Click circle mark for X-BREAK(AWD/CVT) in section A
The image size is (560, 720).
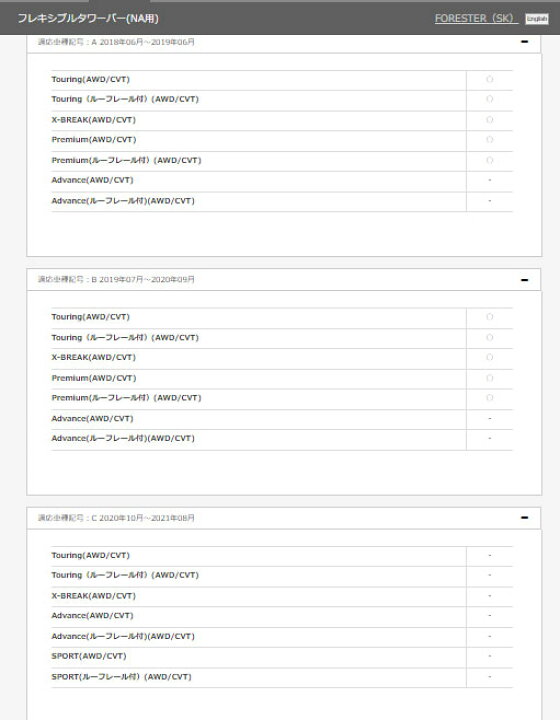[489, 120]
